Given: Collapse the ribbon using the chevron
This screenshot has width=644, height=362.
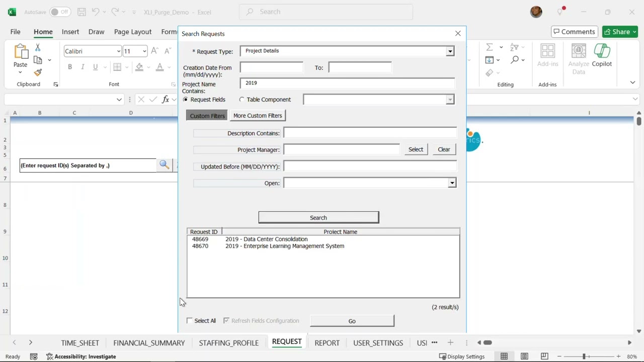Looking at the screenshot, I should (x=633, y=82).
